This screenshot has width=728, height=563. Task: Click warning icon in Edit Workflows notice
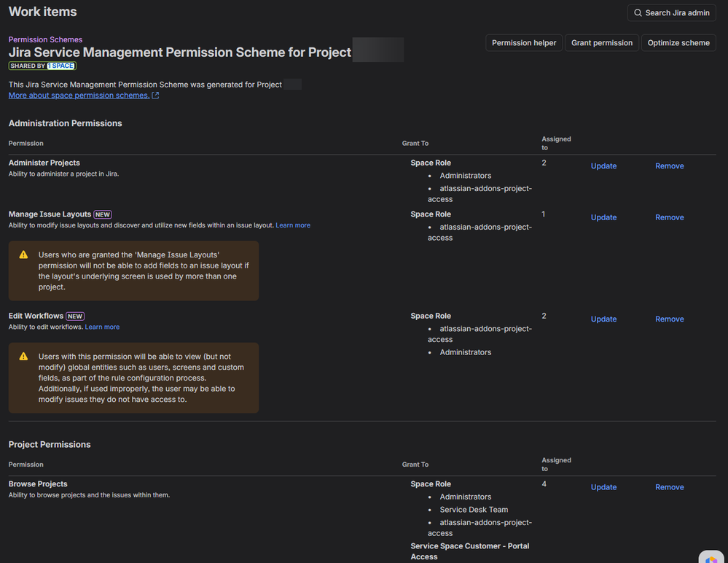[x=23, y=357]
